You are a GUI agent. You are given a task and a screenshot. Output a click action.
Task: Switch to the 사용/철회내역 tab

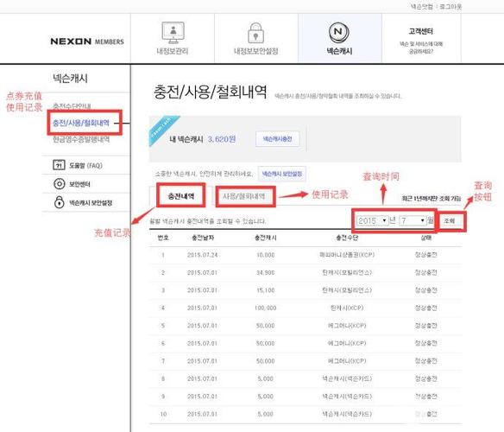(244, 196)
